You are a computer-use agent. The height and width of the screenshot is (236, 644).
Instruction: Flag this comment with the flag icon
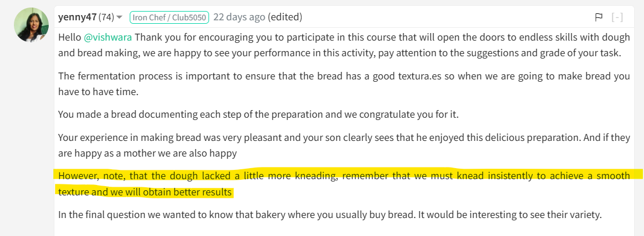point(598,17)
